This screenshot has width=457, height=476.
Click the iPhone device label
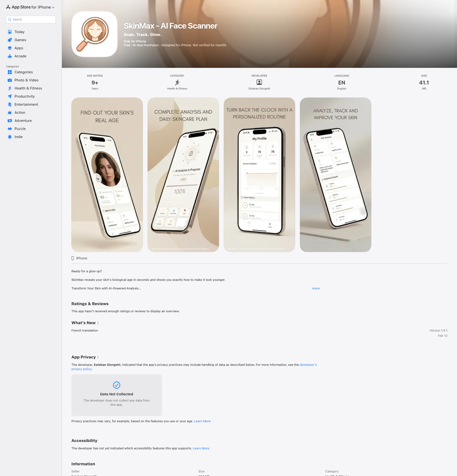point(81,258)
